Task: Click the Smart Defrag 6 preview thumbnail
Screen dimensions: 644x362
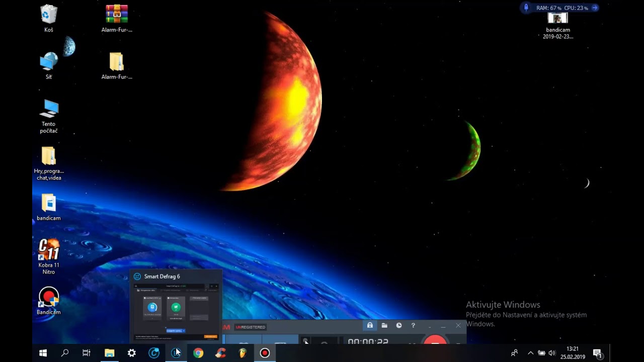Action: (x=176, y=312)
